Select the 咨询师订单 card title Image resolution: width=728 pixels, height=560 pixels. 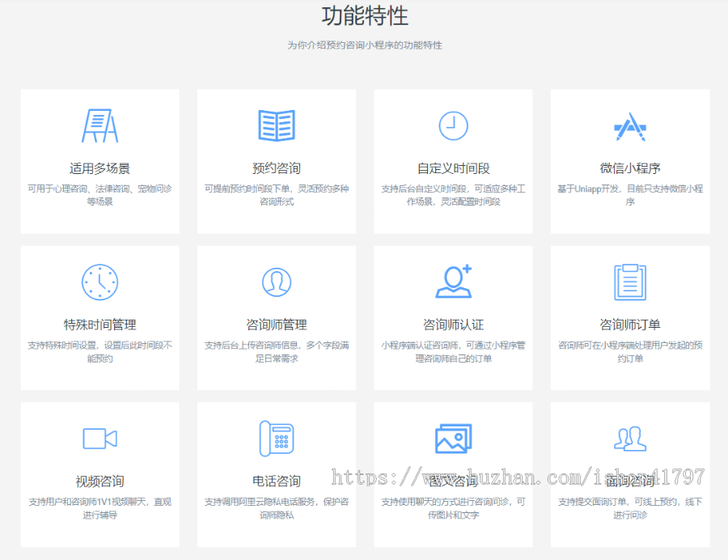click(x=630, y=325)
